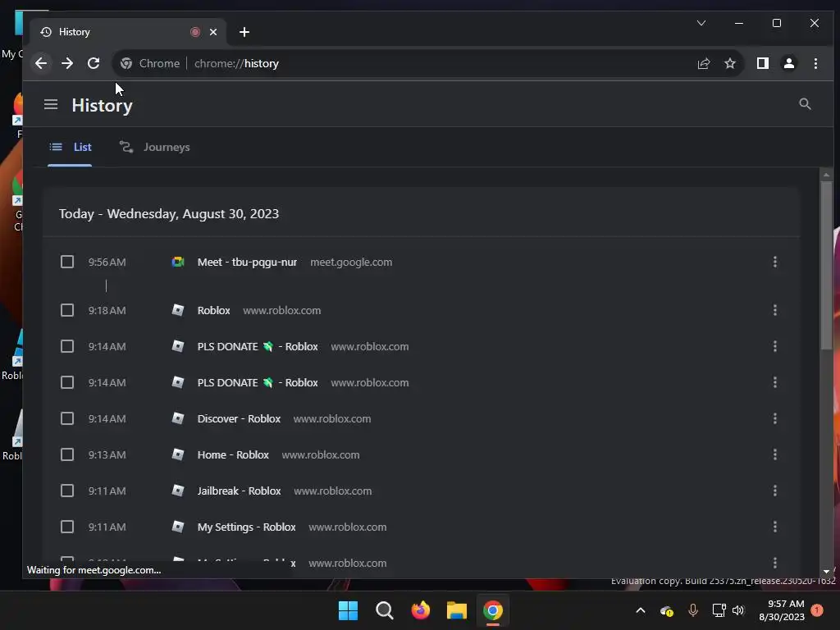Reload the History page
840x630 pixels.
tap(94, 63)
